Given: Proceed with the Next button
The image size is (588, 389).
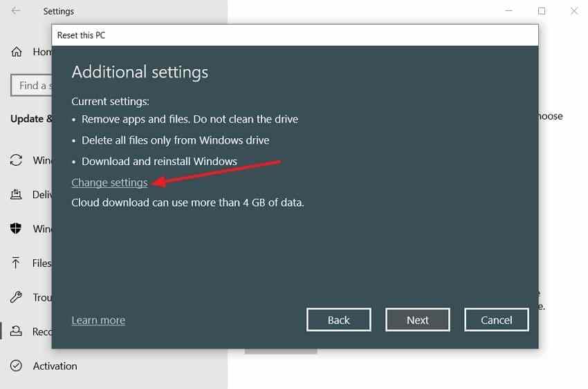Looking at the screenshot, I should click(417, 320).
